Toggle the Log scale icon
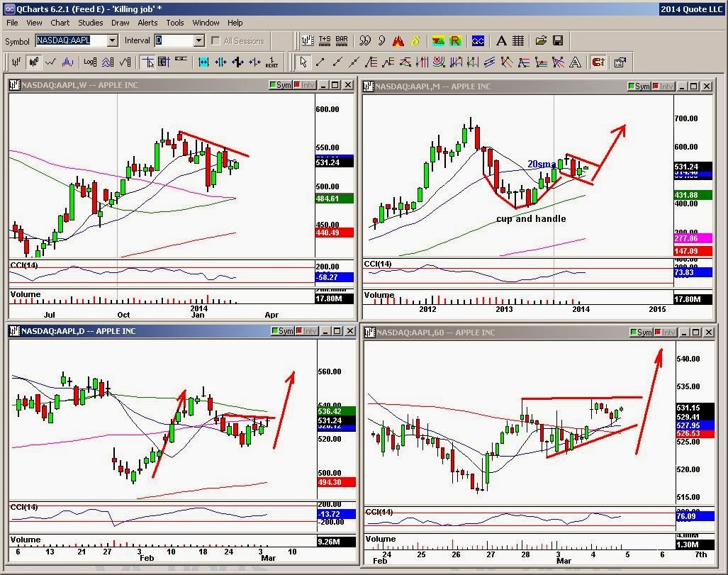728x575 pixels. 90,62
